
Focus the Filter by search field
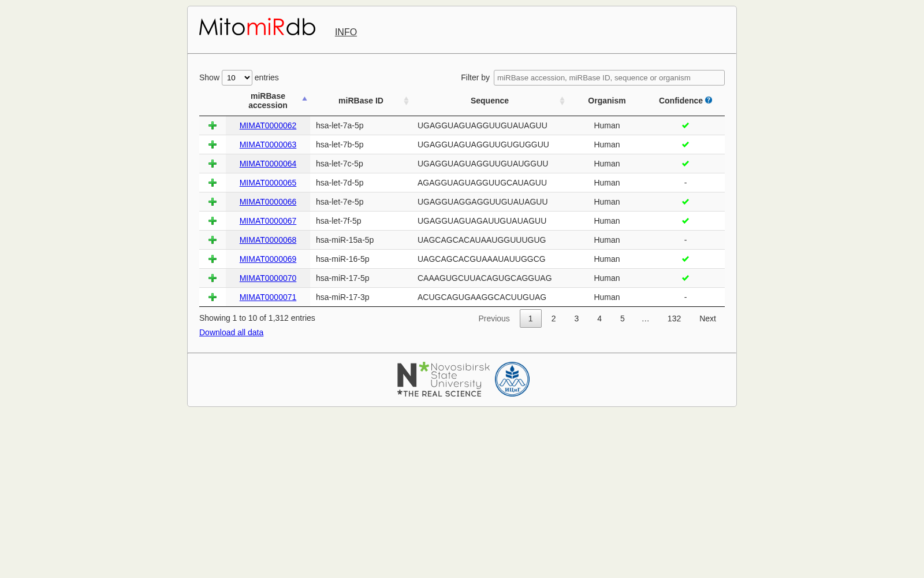pos(609,77)
